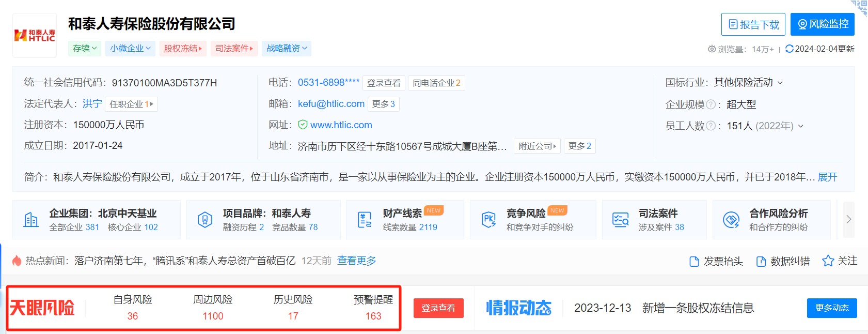The image size is (868, 334).
Task: Open 数据纠错 data correction
Action: click(x=783, y=261)
